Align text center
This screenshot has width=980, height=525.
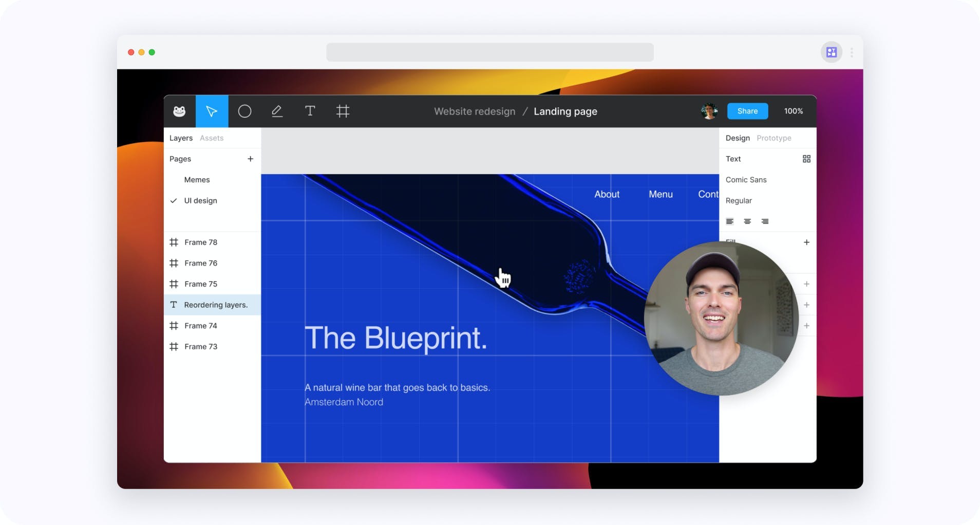747,221
